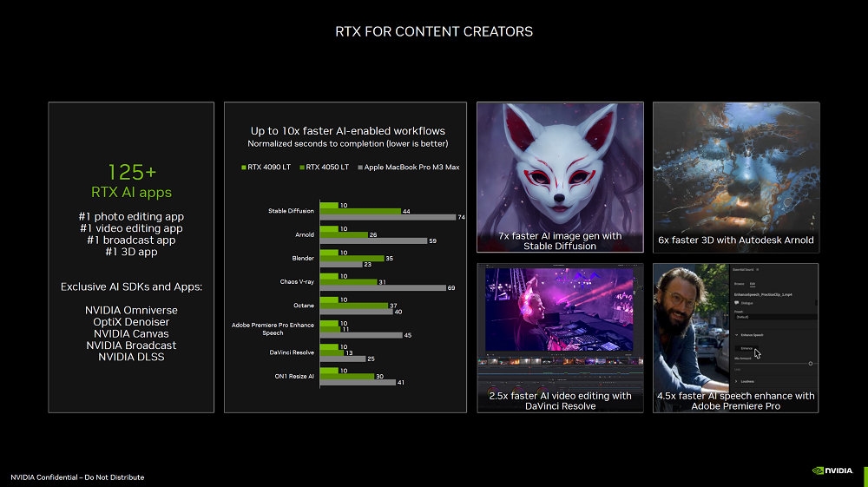This screenshot has height=487, width=868.
Task: Click the 74 value on the Stable Diffusion gray bar
Action: click(x=461, y=218)
